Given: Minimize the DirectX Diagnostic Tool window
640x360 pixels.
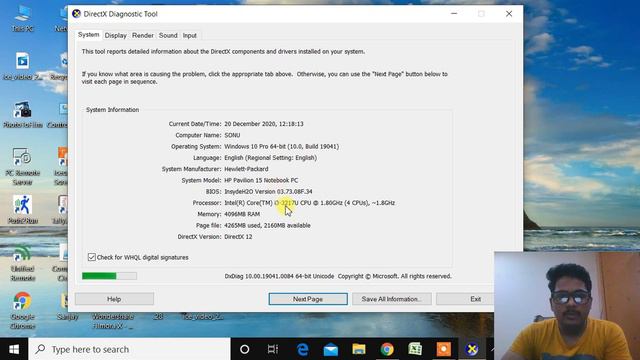Looking at the screenshot, I should click(454, 14).
